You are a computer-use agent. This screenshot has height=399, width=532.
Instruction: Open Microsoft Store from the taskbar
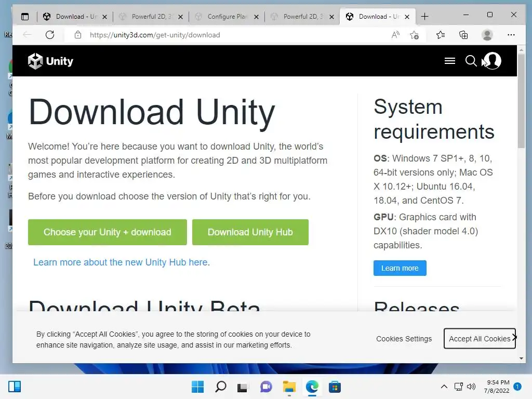pyautogui.click(x=335, y=387)
